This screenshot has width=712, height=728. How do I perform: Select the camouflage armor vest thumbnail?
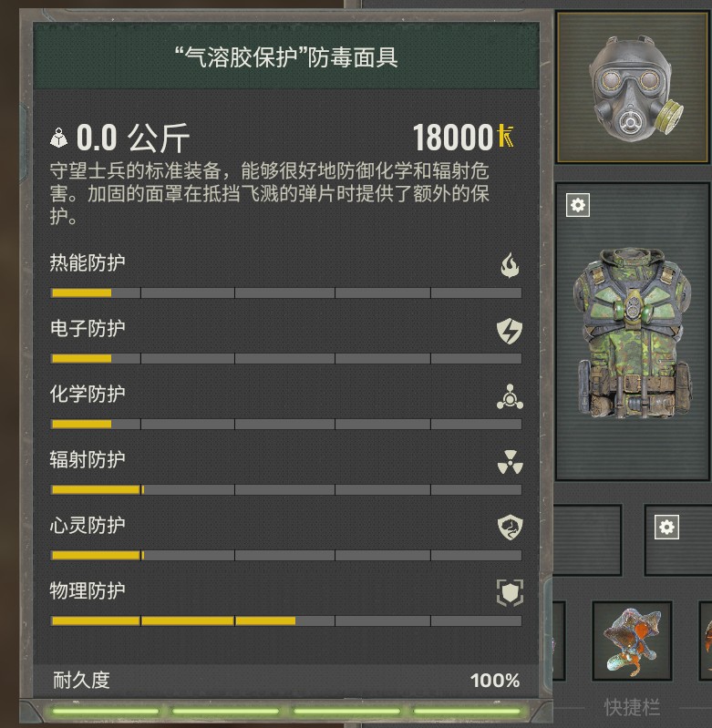(x=633, y=332)
